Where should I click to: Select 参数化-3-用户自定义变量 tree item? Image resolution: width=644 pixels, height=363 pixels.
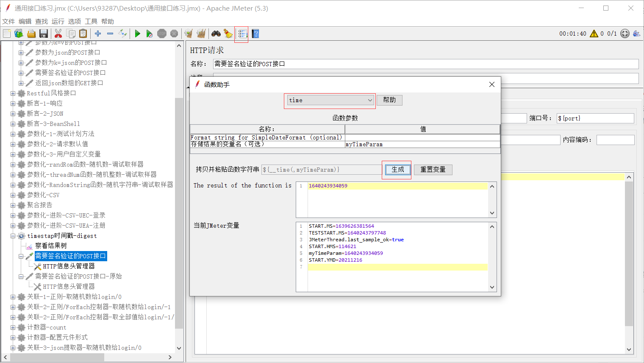tap(64, 154)
